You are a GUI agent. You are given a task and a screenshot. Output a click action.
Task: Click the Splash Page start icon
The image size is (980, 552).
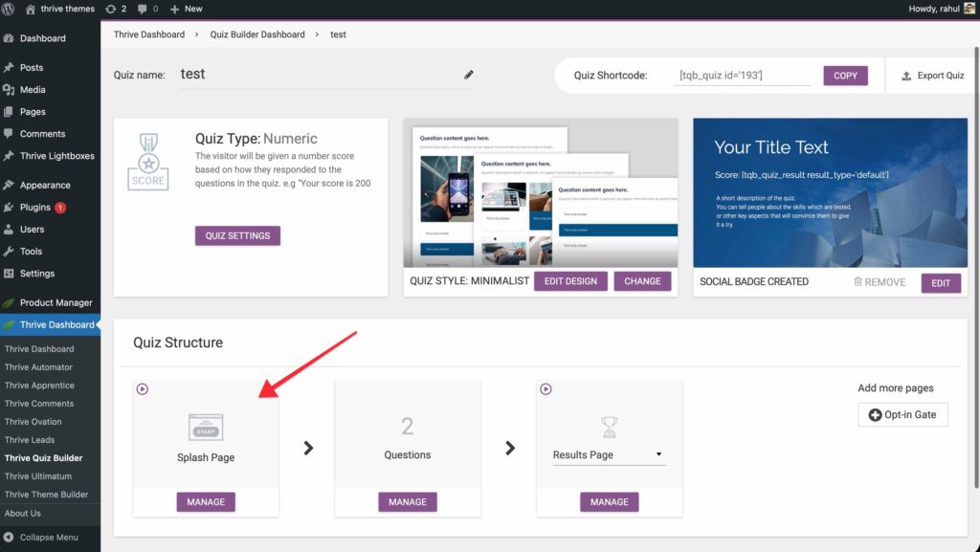[206, 427]
